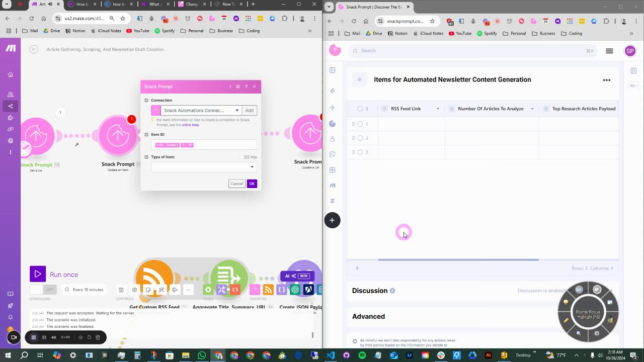This screenshot has width=644, height=362.
Task: Open the SP profile avatar
Action: point(630,51)
